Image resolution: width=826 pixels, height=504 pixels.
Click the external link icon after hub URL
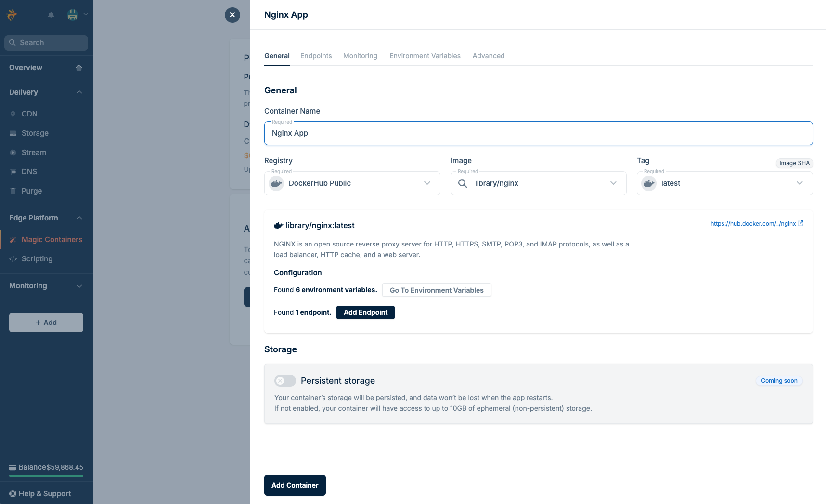(800, 223)
